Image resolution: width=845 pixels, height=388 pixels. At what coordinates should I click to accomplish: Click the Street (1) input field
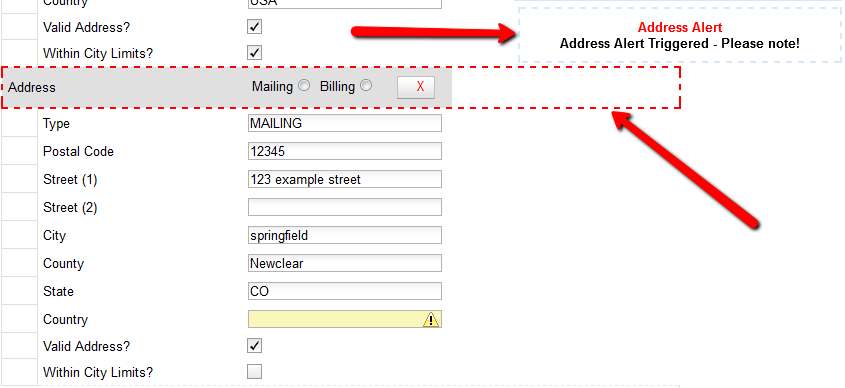pyautogui.click(x=345, y=179)
